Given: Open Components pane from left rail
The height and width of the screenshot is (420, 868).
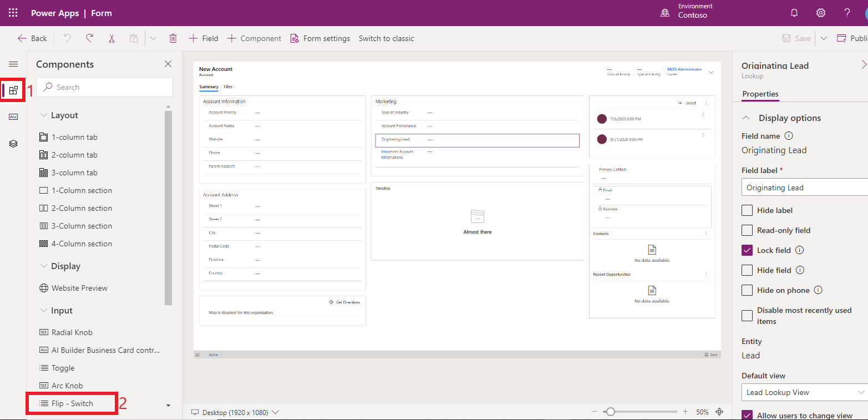Looking at the screenshot, I should coord(13,90).
